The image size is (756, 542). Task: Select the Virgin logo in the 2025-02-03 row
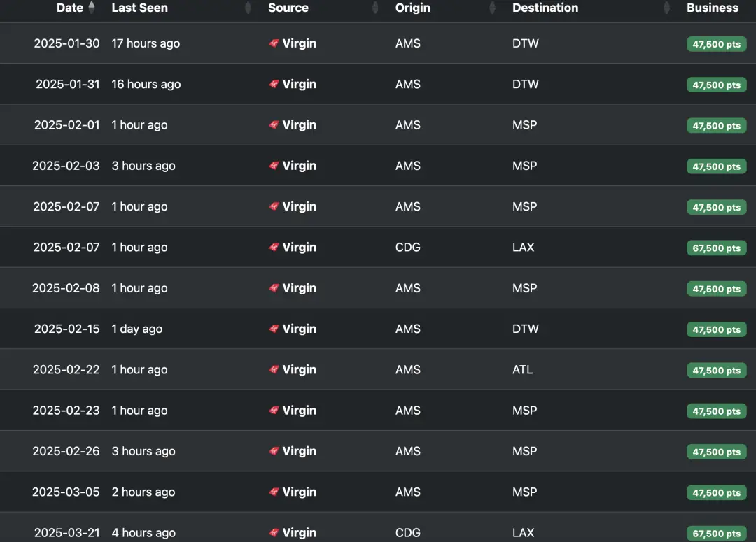pos(274,166)
